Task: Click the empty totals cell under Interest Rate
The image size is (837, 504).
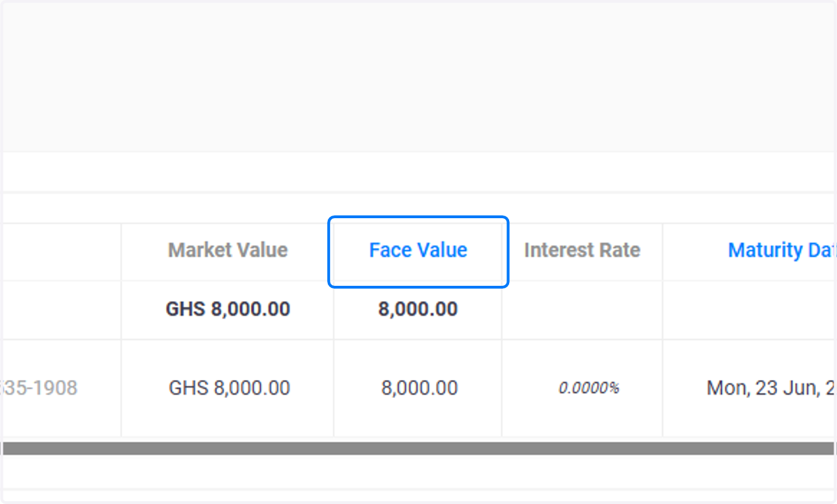Action: pyautogui.click(x=582, y=310)
